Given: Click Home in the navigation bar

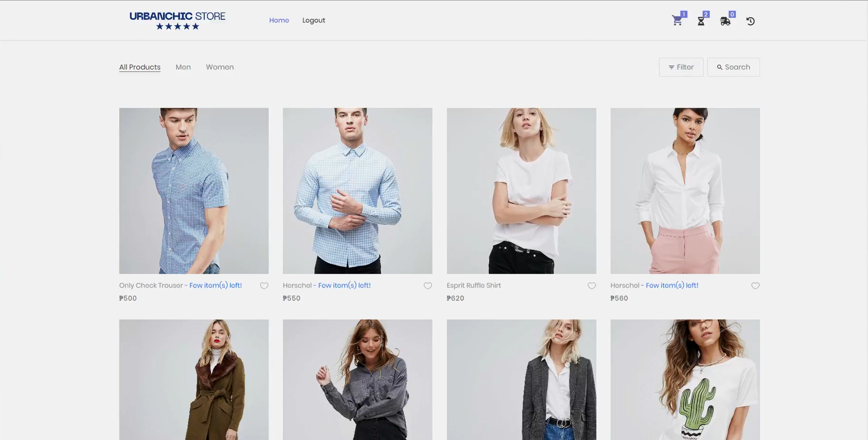Looking at the screenshot, I should pyautogui.click(x=279, y=20).
